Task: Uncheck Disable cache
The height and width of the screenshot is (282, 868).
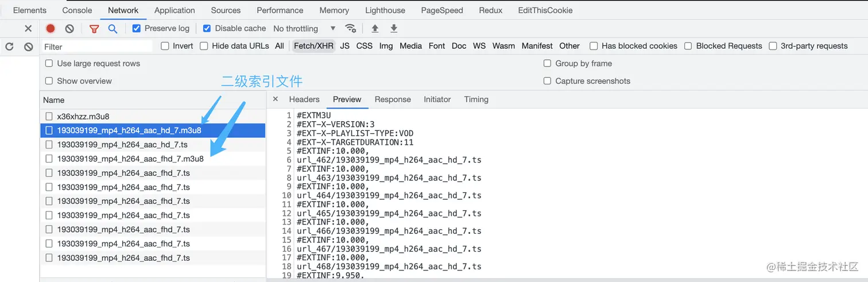Action: tap(207, 28)
